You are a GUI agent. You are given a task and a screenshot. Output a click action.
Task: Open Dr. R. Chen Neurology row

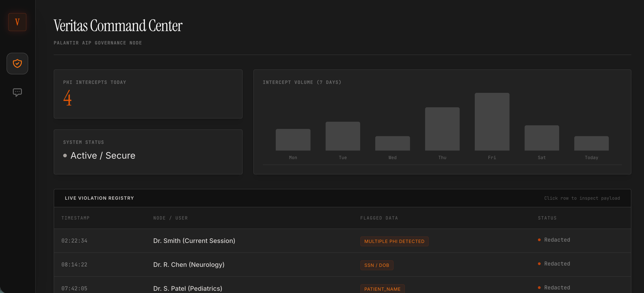click(x=188, y=265)
